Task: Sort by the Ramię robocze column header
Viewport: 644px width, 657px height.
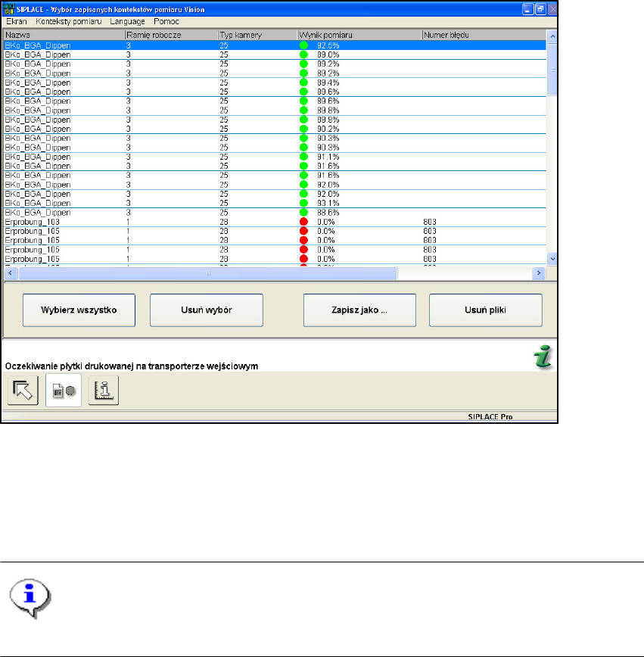Action: [x=171, y=35]
